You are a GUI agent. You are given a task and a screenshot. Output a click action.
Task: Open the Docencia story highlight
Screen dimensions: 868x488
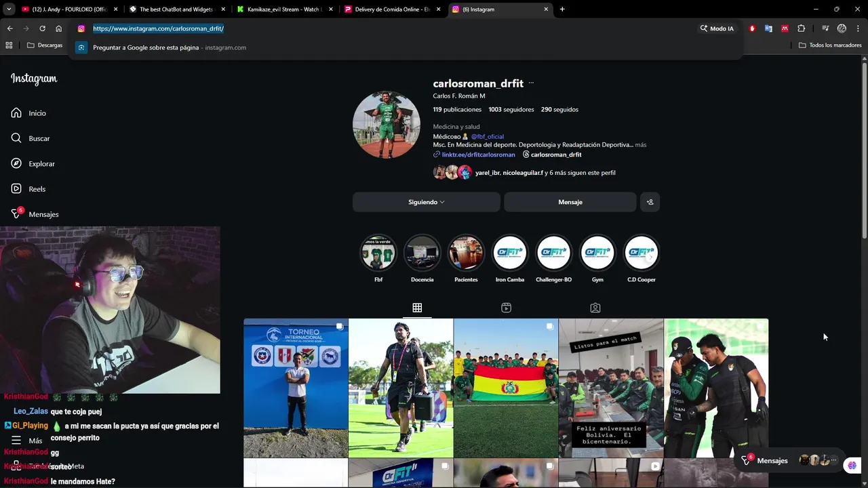pos(422,258)
